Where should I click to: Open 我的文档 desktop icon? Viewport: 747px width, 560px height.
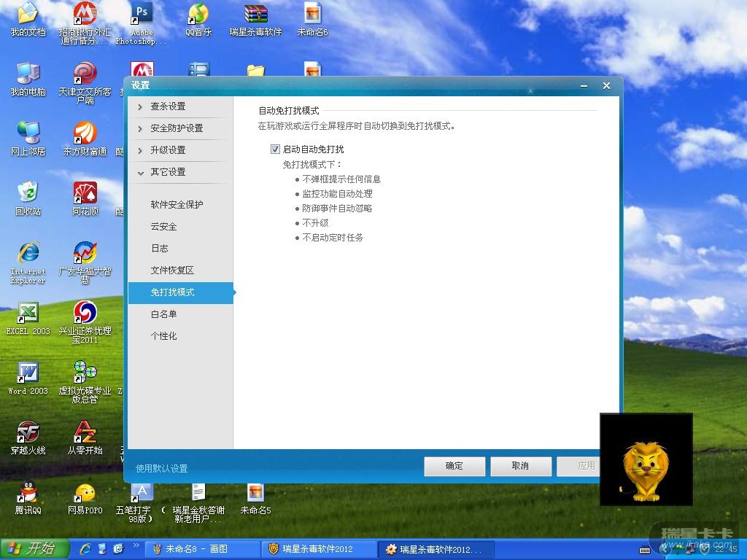tap(28, 19)
